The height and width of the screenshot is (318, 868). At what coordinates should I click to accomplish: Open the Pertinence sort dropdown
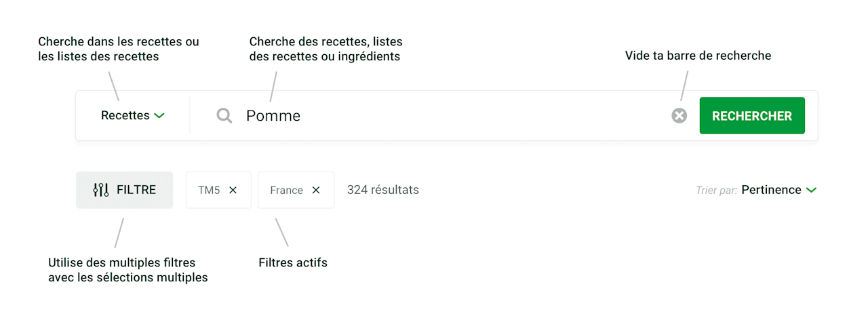[x=778, y=190]
